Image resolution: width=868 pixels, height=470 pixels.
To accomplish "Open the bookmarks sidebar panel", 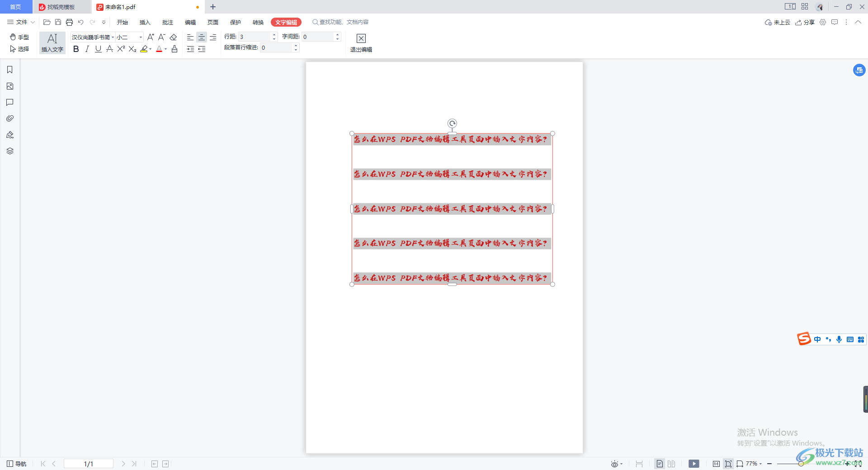I will pos(10,70).
